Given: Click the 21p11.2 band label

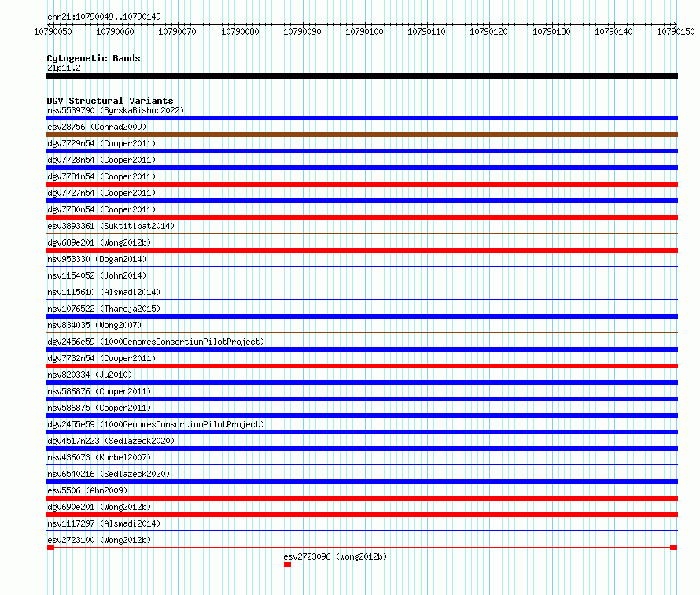Looking at the screenshot, I should click(64, 68).
